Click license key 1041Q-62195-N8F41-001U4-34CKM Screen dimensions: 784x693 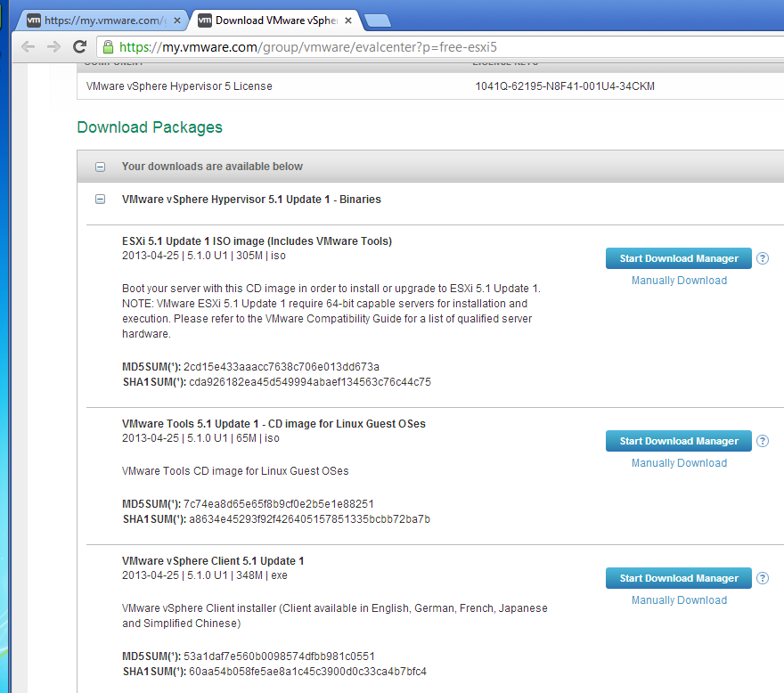click(565, 86)
